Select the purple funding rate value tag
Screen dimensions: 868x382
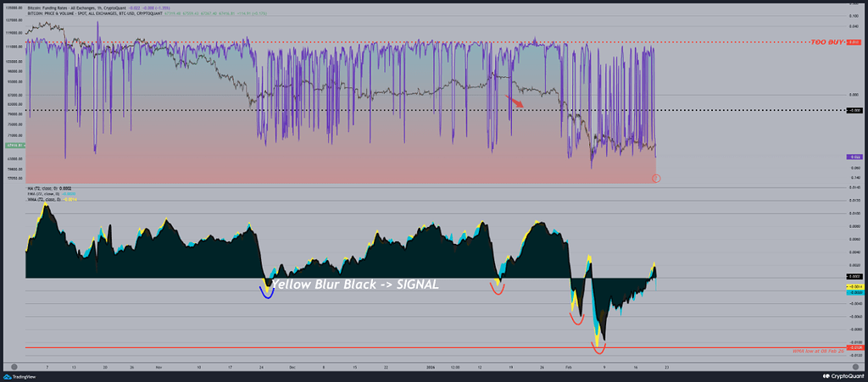click(854, 158)
